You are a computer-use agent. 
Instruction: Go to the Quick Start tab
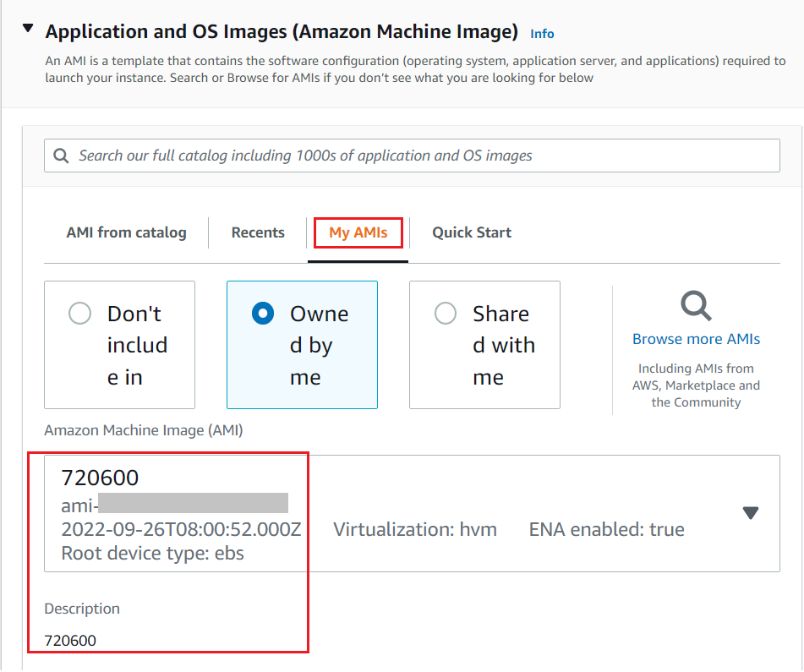point(472,232)
